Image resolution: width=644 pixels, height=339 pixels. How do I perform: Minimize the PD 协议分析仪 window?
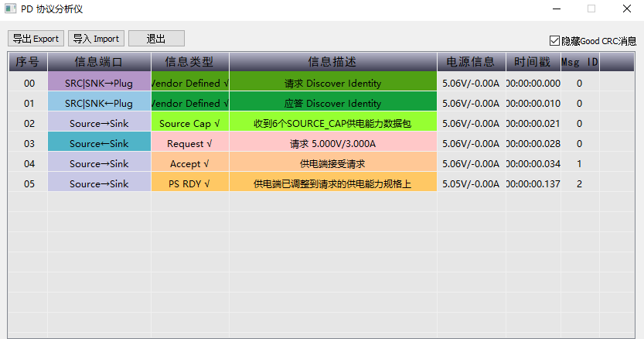pyautogui.click(x=557, y=9)
